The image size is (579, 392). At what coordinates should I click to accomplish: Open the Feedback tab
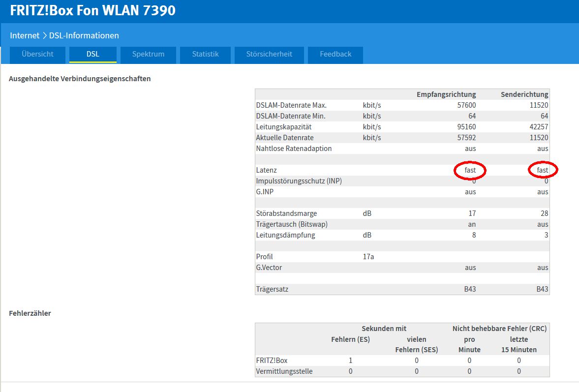pyautogui.click(x=335, y=54)
